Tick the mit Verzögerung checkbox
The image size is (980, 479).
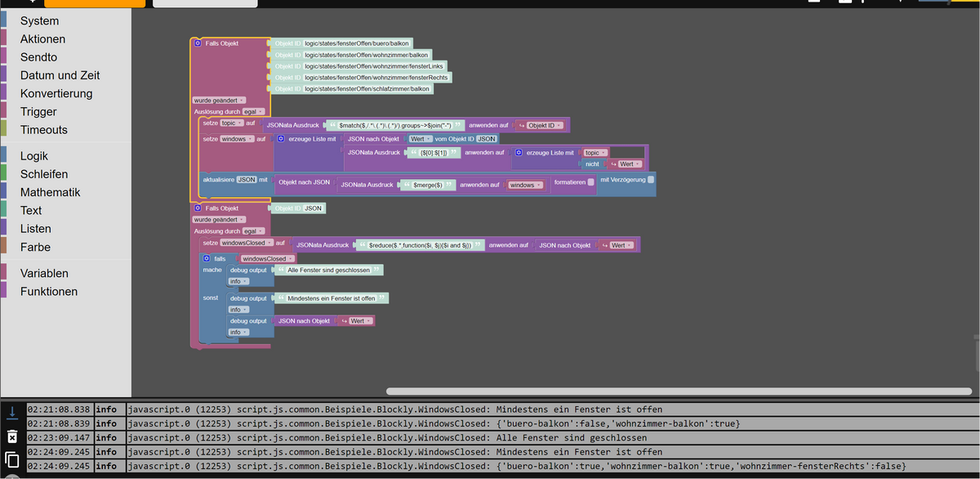(651, 180)
